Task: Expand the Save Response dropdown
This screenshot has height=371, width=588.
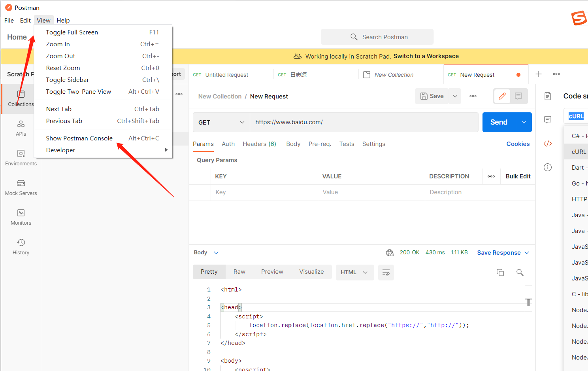Action: point(527,253)
